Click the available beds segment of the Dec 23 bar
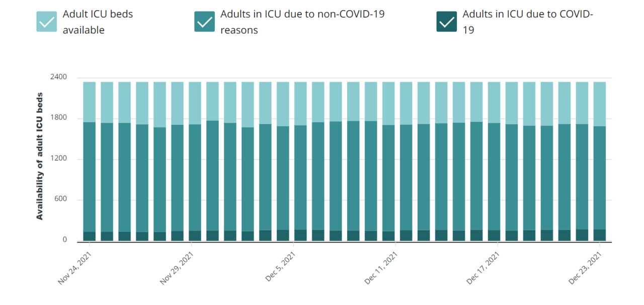The image size is (644, 305). 599,104
